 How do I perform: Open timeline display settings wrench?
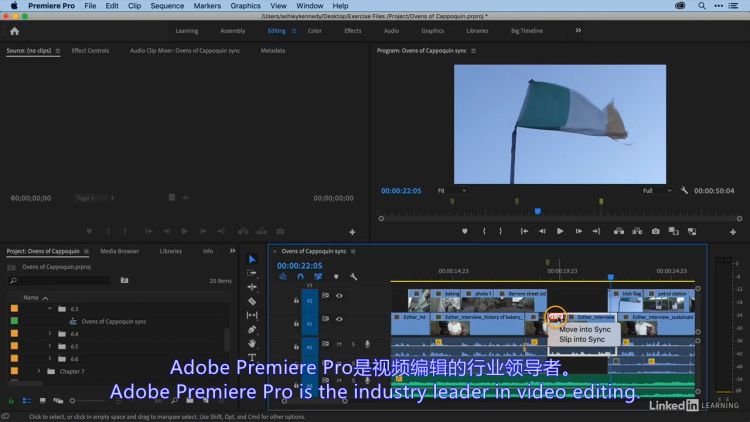(x=353, y=277)
